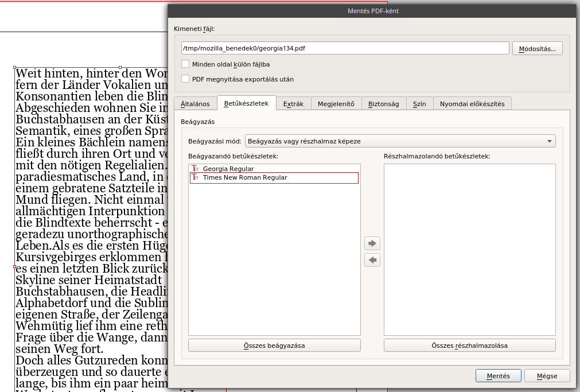Click 'Összes részhalmazolása' button

point(469,346)
